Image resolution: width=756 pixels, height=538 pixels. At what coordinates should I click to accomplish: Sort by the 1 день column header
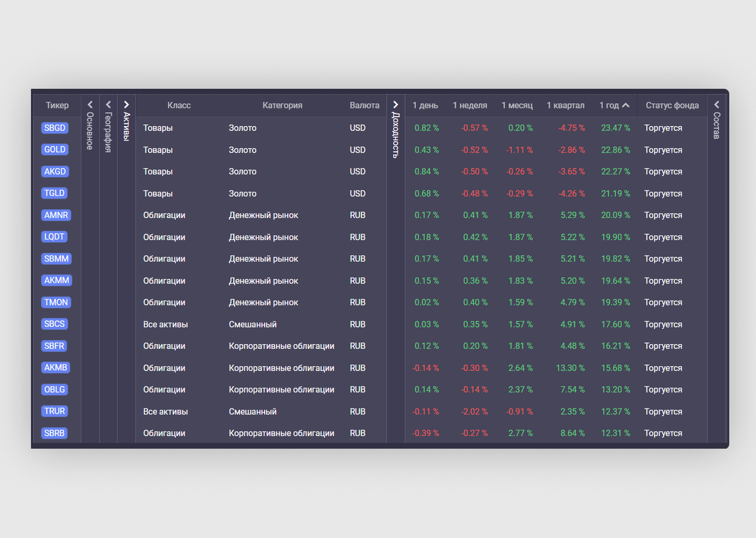425,105
